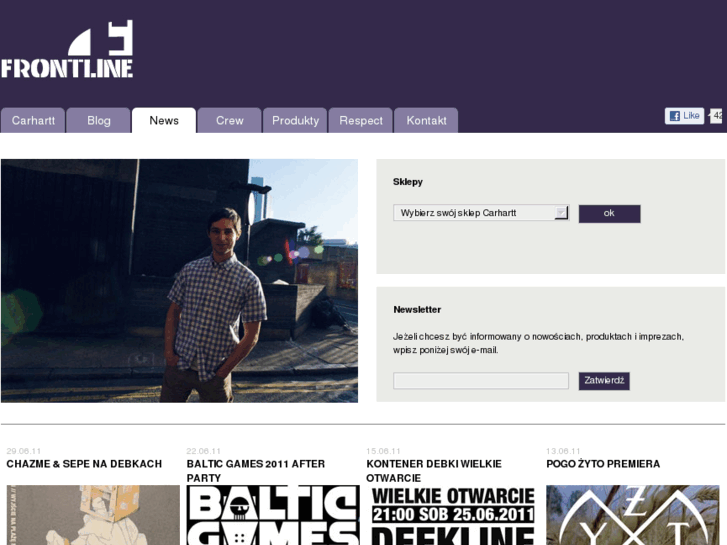Open the Kontener Debki Wielkie Otwarcie headline

tap(434, 470)
